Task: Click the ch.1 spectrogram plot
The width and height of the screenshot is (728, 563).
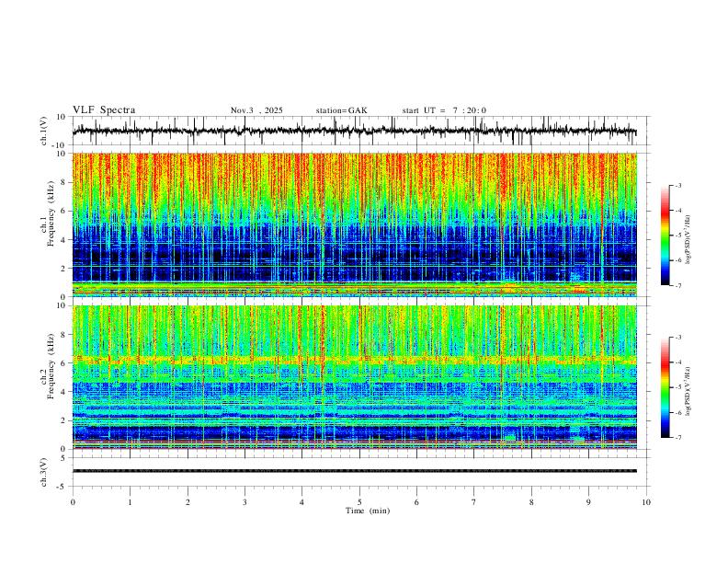Action: 354,224
